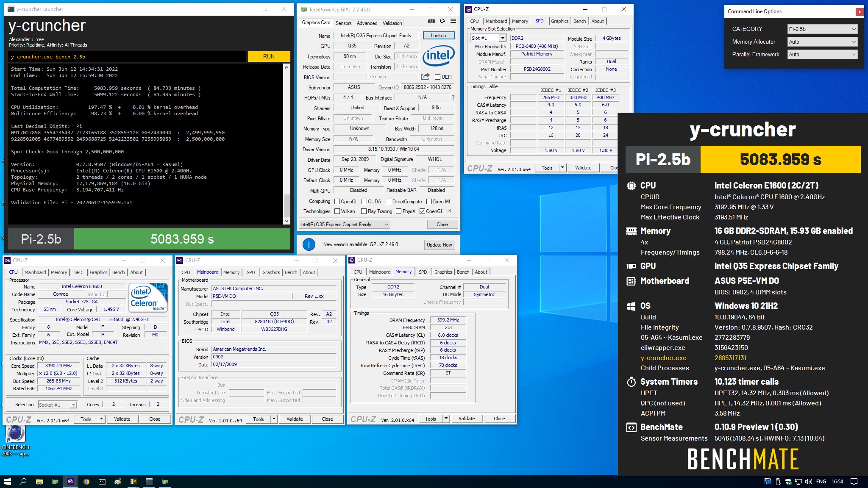This screenshot has width=868, height=488.
Task: Click the last GPU-Z taskbar icon
Action: coord(164,482)
